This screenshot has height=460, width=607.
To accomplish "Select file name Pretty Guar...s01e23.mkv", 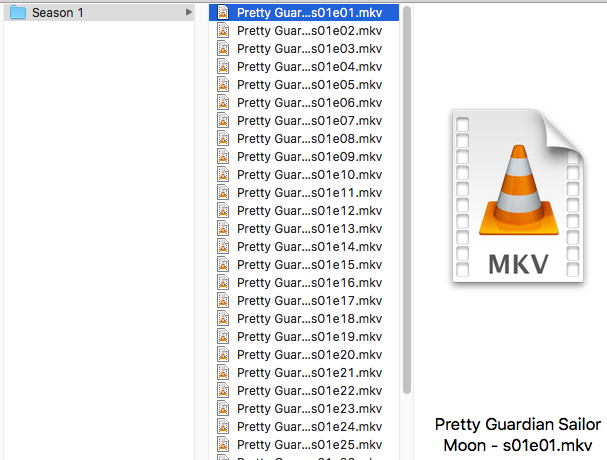I will pyautogui.click(x=310, y=409).
